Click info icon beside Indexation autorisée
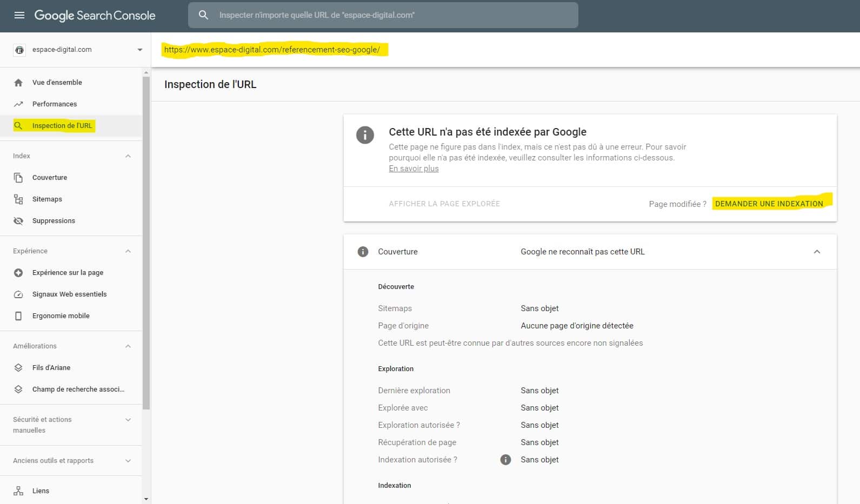 505,460
